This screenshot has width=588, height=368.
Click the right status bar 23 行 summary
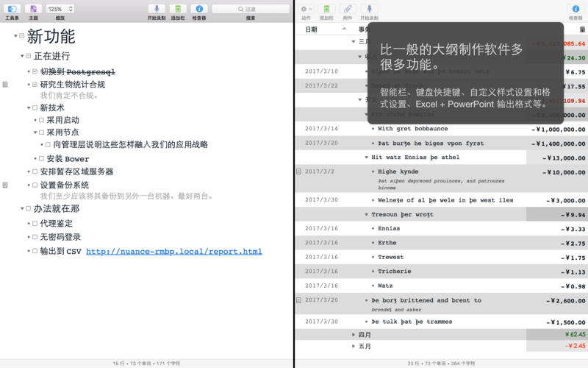tap(441, 363)
